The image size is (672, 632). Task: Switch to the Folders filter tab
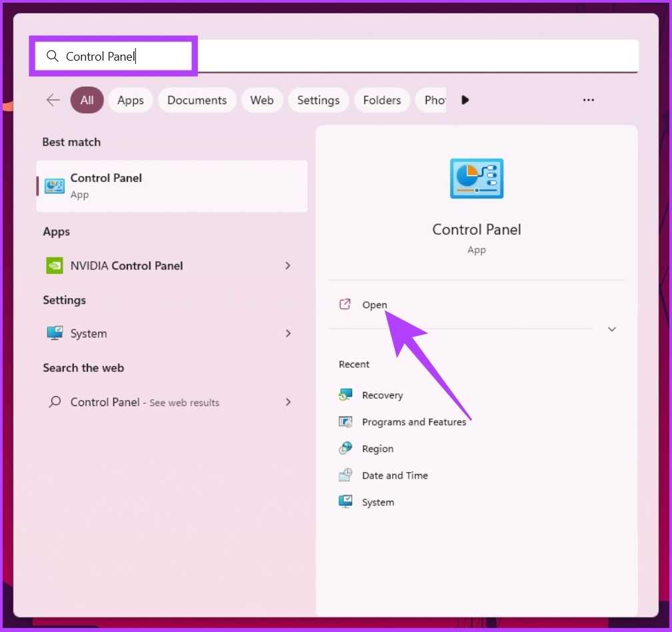tap(382, 100)
